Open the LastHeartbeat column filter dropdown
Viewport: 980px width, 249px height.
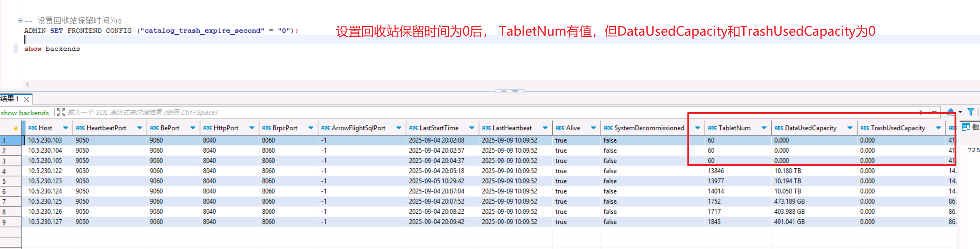pyautogui.click(x=545, y=128)
